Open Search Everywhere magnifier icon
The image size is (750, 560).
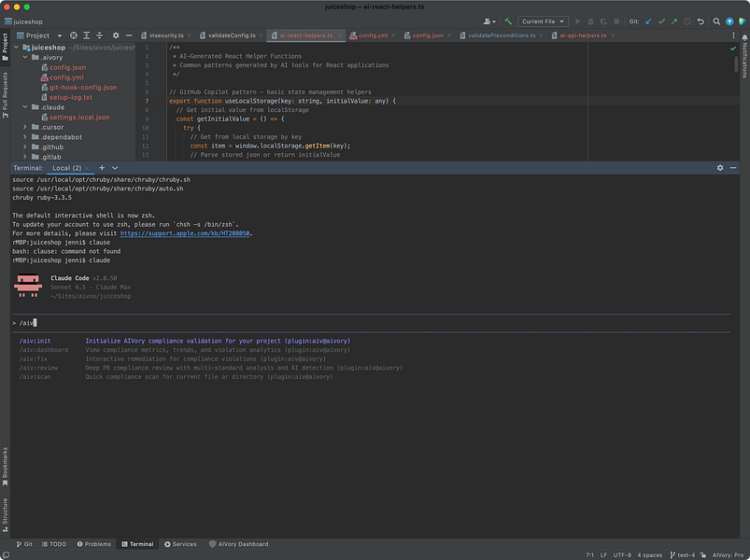click(716, 21)
